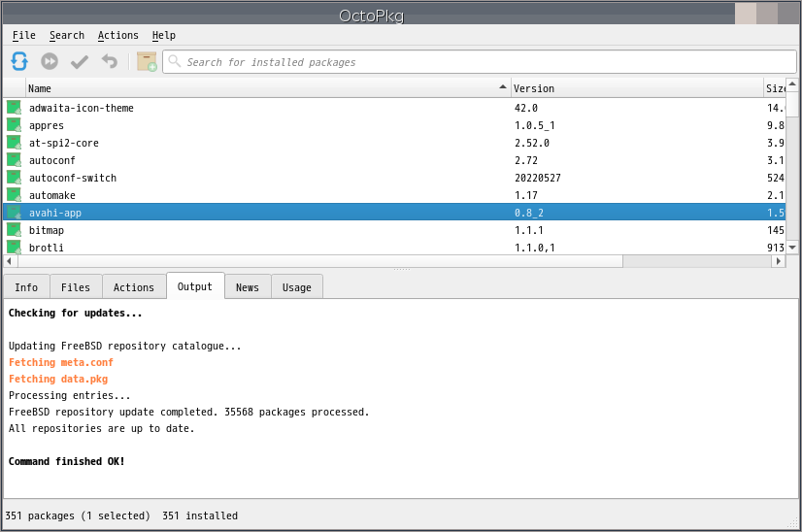802x532 pixels.
Task: Click version 0.8_2 of avahi-app
Action: coord(529,213)
